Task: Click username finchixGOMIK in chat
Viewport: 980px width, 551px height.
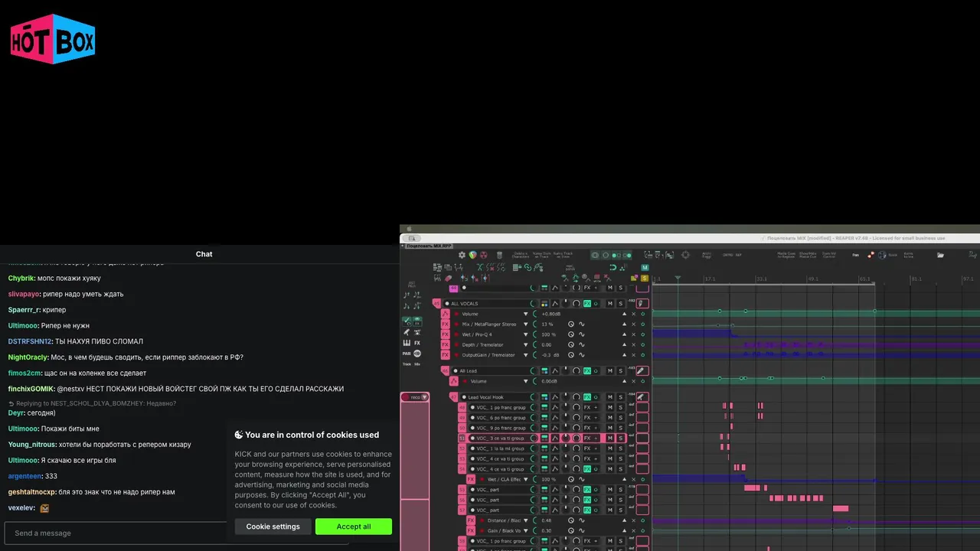Action: tap(31, 389)
